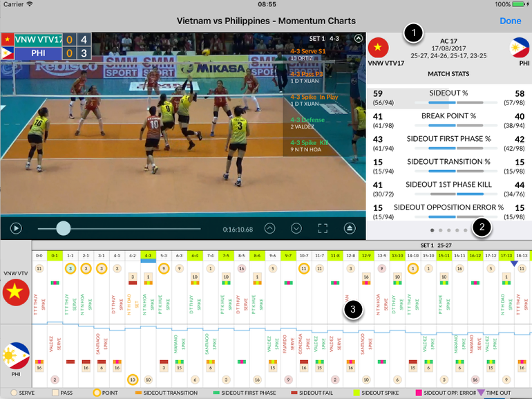Tap the Philippines team flag on chart
532x399 pixels.
(x=16, y=355)
